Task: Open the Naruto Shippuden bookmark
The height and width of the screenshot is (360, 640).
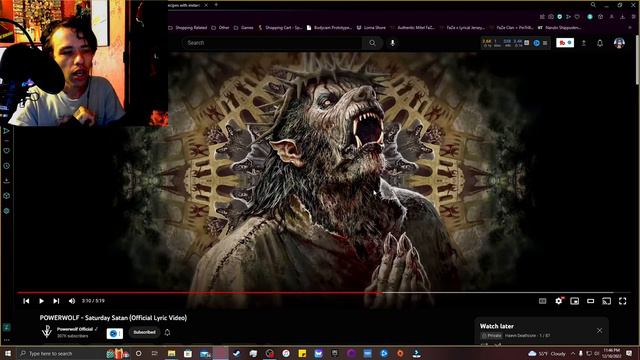Action: (560, 28)
